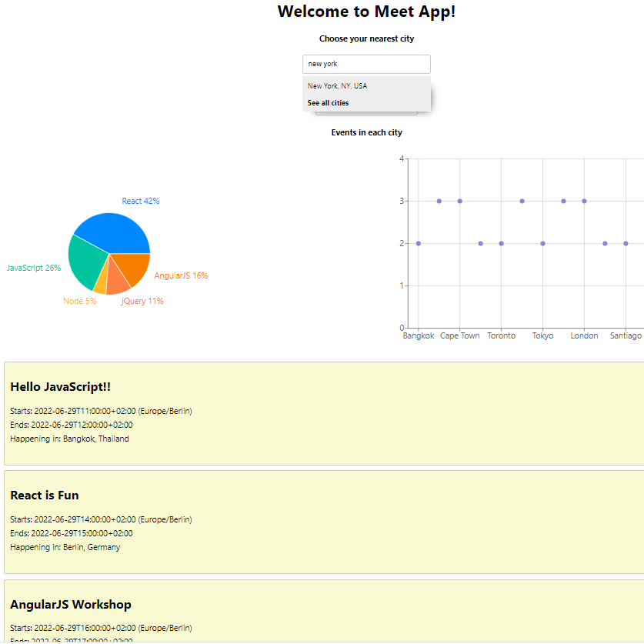Choose See all cities option
The height and width of the screenshot is (644, 644).
tap(366, 103)
